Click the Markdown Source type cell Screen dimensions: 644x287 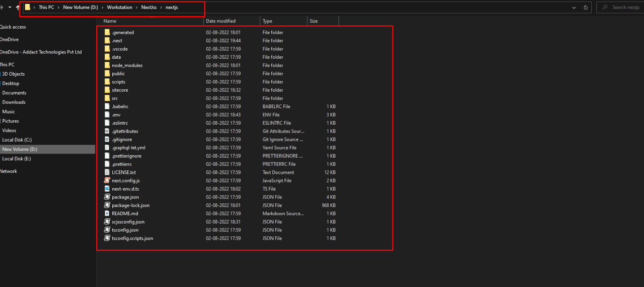click(283, 213)
